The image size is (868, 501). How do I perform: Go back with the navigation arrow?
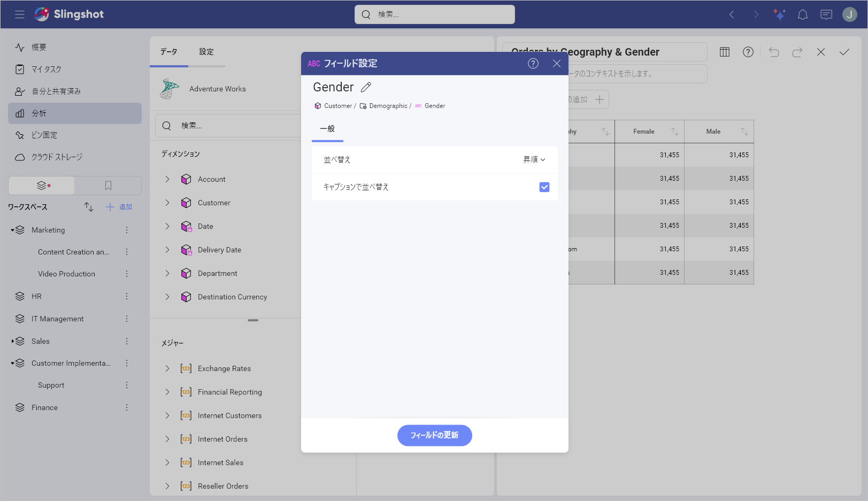coord(732,14)
